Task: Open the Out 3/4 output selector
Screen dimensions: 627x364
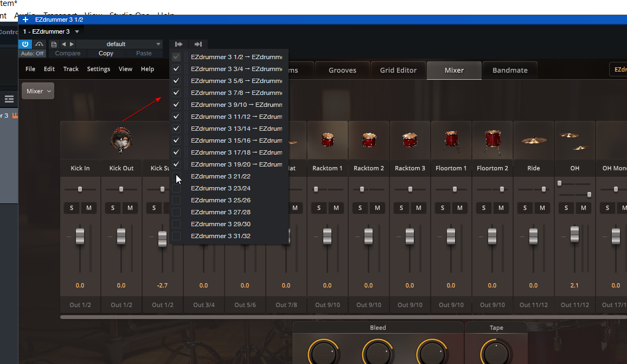Action: pos(203,305)
